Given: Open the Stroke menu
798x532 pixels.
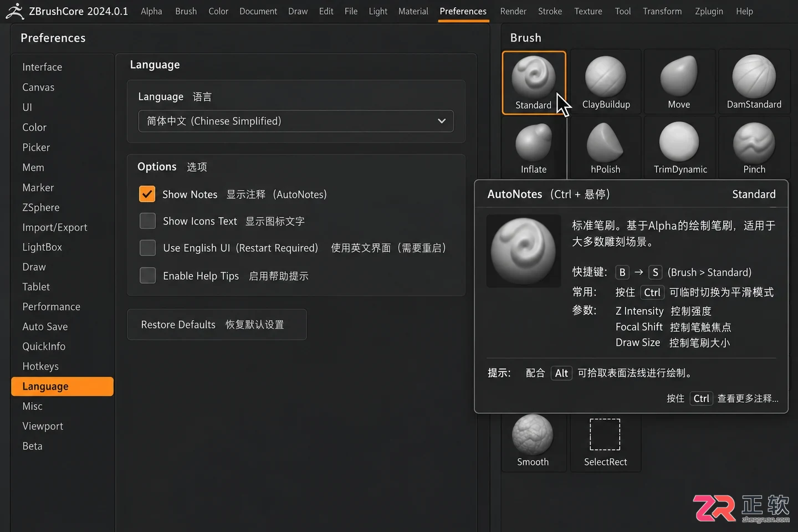Looking at the screenshot, I should pos(550,11).
